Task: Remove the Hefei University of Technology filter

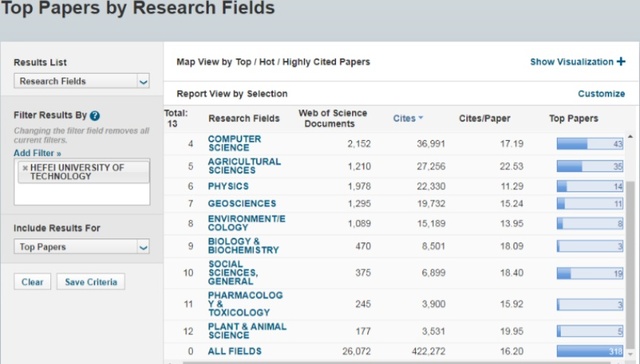Action: click(x=25, y=168)
